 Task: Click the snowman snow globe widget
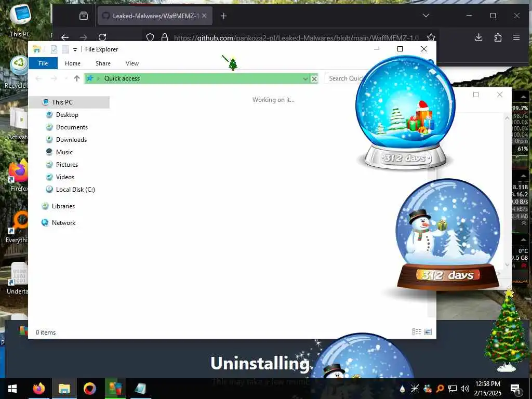(x=448, y=234)
